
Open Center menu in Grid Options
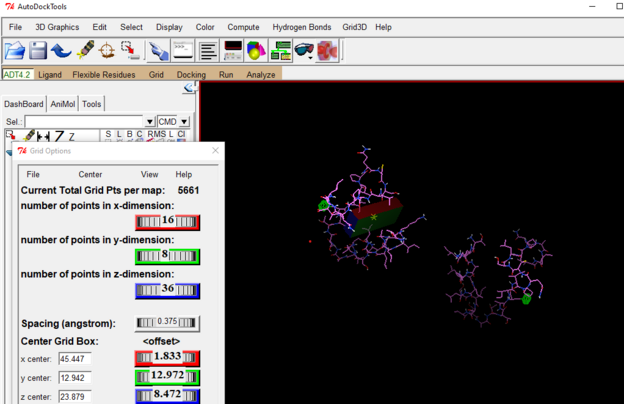(x=90, y=174)
